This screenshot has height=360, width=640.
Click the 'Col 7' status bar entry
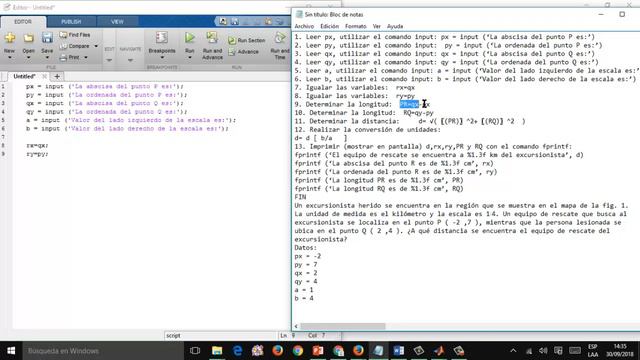tap(317, 336)
